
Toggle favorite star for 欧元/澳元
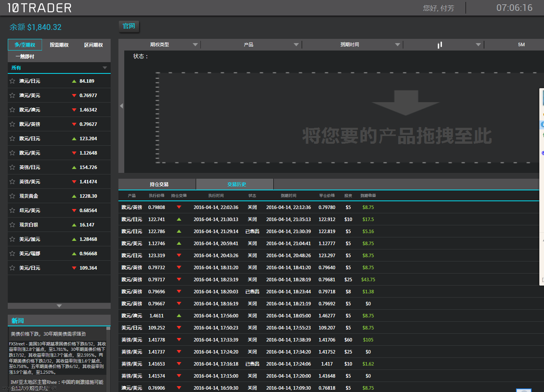[12, 110]
